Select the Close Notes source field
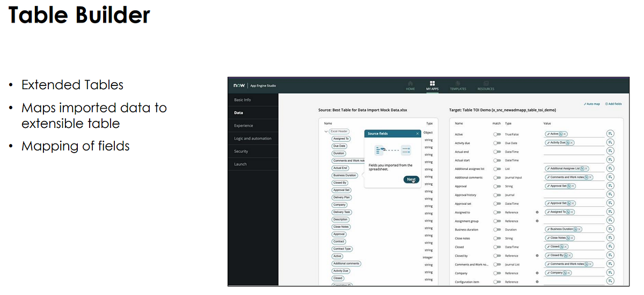644x295 pixels. click(x=341, y=227)
